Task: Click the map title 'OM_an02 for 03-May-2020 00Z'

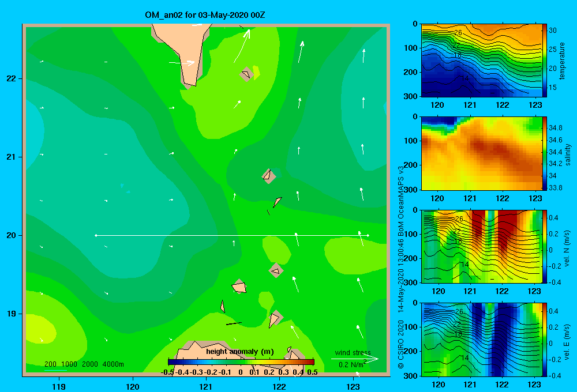Action: [x=205, y=15]
